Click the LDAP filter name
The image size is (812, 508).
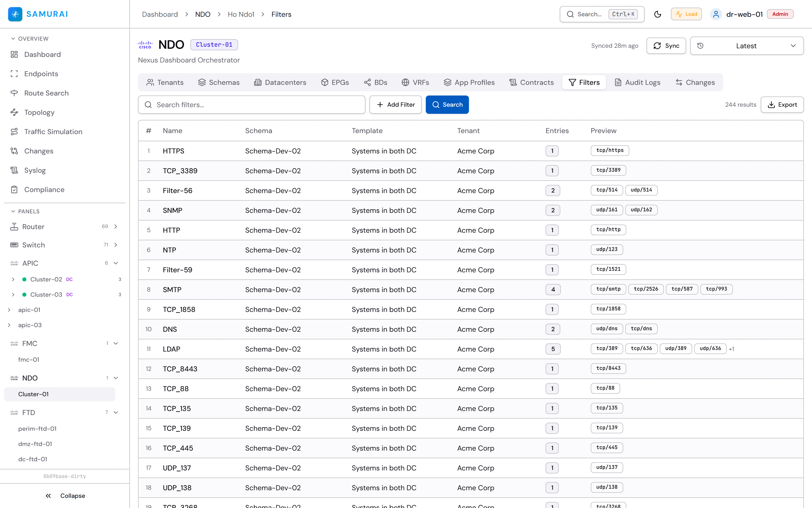(172, 349)
